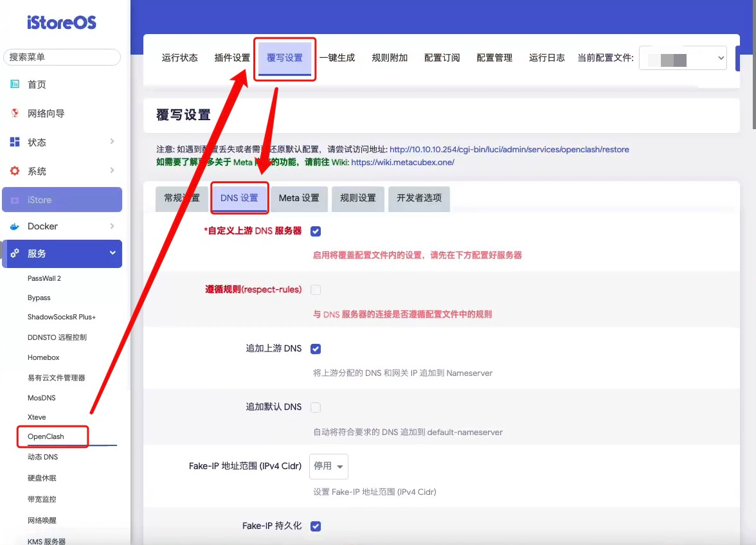The width and height of the screenshot is (756, 545).
Task: Enable 遵循规则(respect-rules) checkbox
Action: [316, 290]
